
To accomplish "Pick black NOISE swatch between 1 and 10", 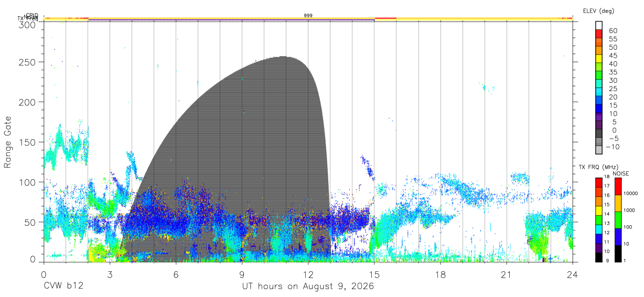I will tap(618, 254).
